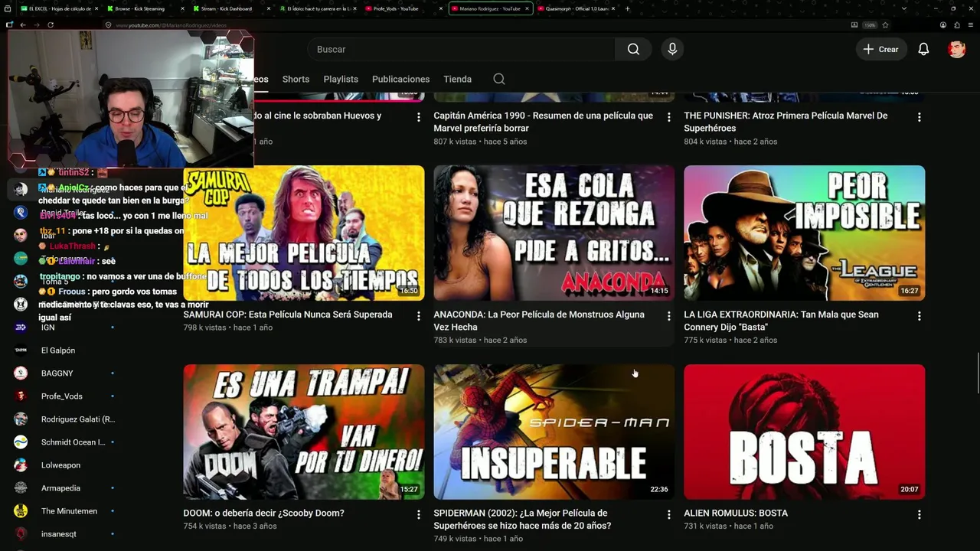Image resolution: width=980 pixels, height=551 pixels.
Task: Play the Spider-Man Insuperable thumbnail
Action: click(x=554, y=432)
